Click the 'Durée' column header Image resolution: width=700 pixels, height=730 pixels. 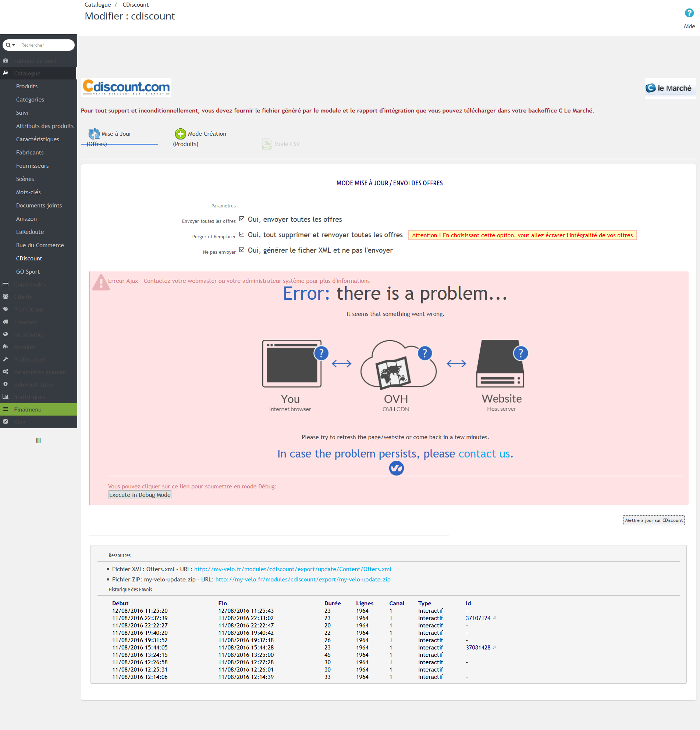pyautogui.click(x=332, y=603)
